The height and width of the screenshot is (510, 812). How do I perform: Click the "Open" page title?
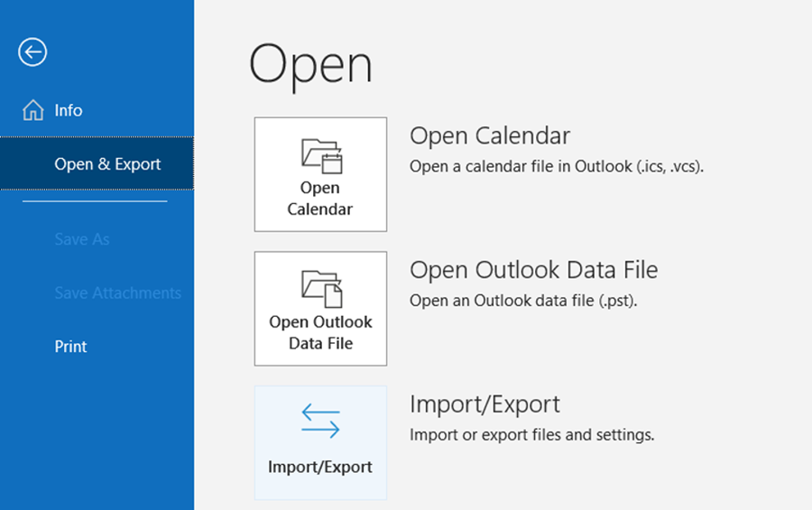(310, 66)
